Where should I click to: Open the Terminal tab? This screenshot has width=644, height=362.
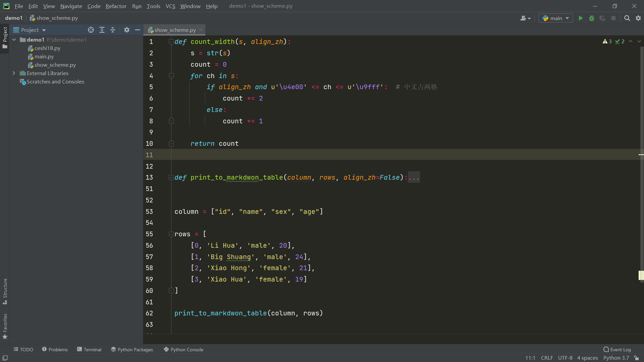pos(89,350)
